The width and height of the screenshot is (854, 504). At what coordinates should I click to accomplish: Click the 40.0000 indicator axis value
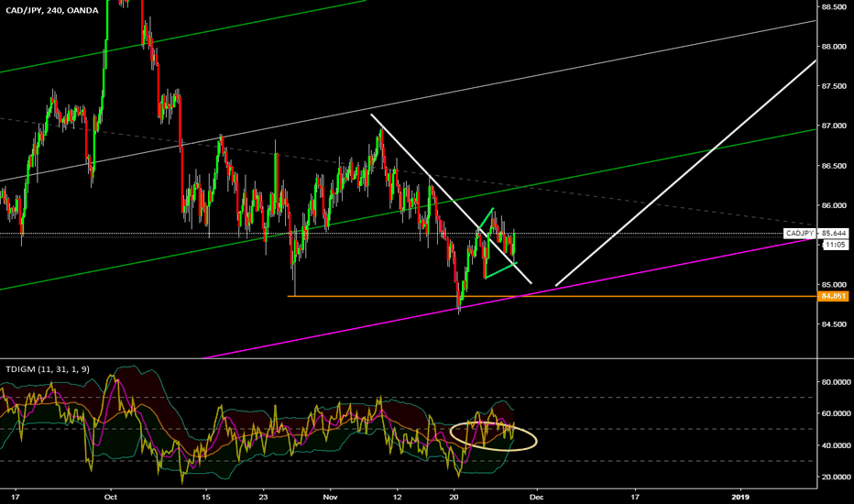[836, 445]
